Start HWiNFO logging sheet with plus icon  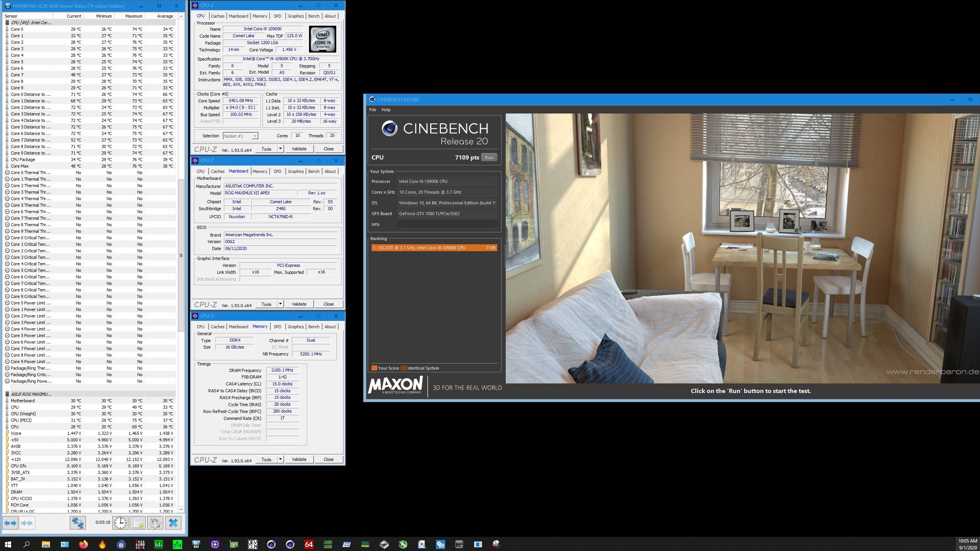pyautogui.click(x=138, y=523)
